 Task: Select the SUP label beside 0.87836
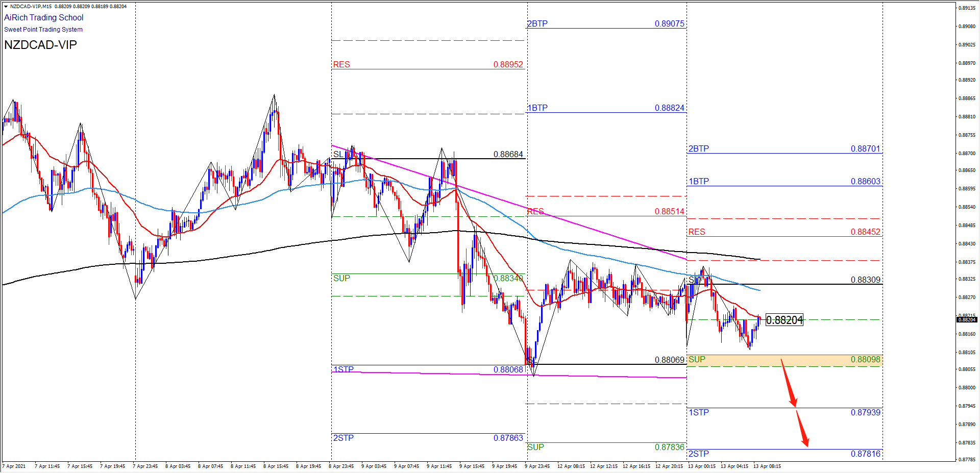pos(536,447)
